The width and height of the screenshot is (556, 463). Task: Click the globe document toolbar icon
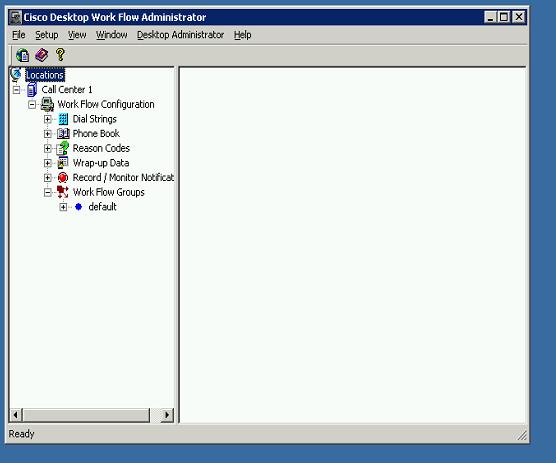point(22,55)
